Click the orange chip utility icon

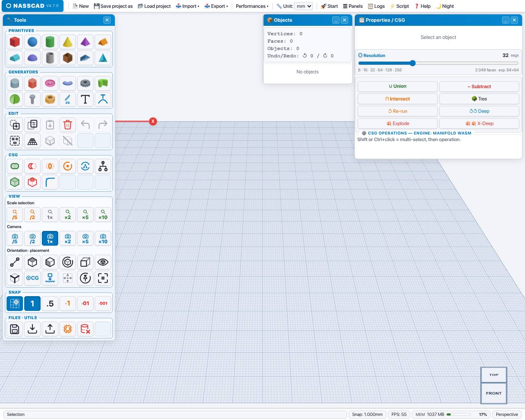tap(68, 329)
